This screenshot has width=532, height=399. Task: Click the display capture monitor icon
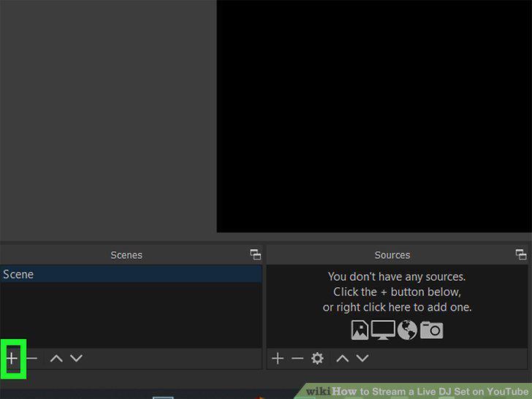pos(383,330)
